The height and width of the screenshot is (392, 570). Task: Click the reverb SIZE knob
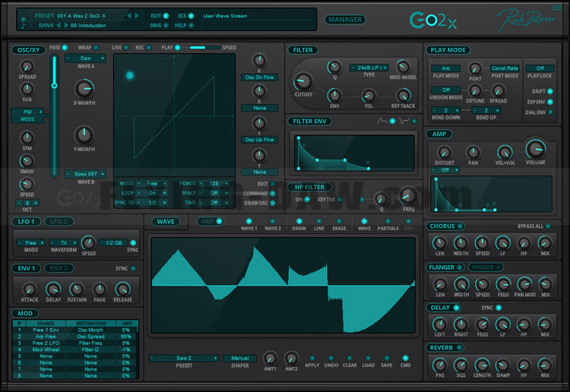(461, 365)
